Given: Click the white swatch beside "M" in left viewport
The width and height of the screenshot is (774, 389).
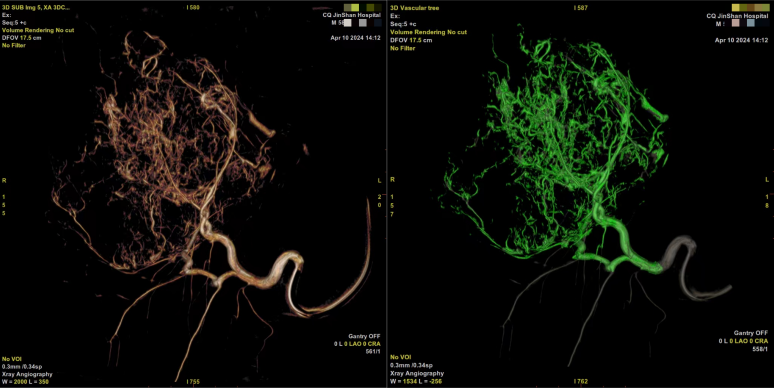Looking at the screenshot, I should (x=348, y=23).
